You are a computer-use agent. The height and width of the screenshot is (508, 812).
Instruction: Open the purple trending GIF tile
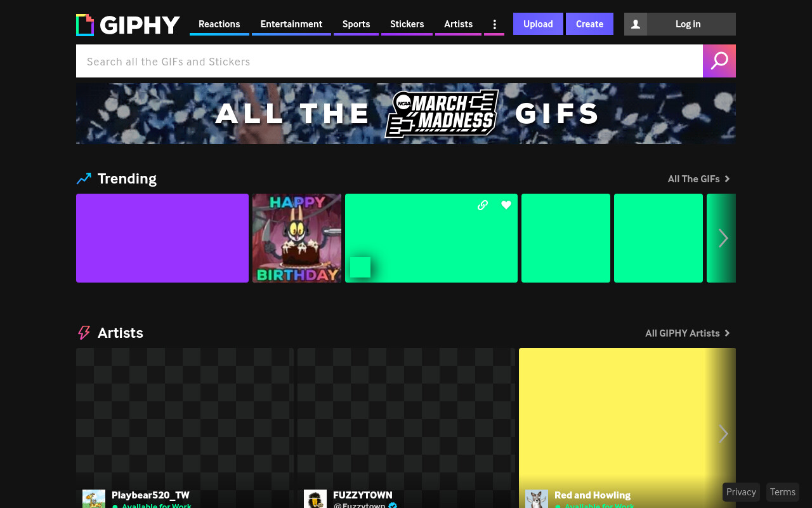(162, 238)
